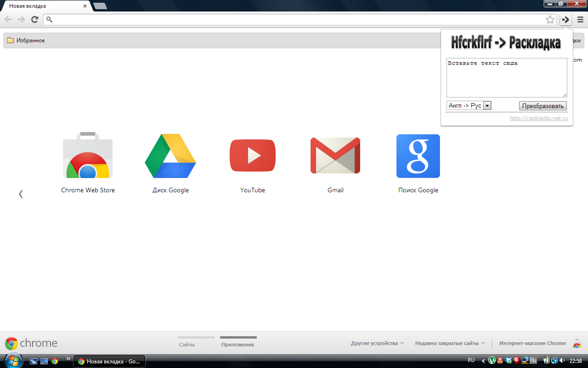The width and height of the screenshot is (588, 368).
Task: Click the RU language bar indicator
Action: (x=471, y=360)
